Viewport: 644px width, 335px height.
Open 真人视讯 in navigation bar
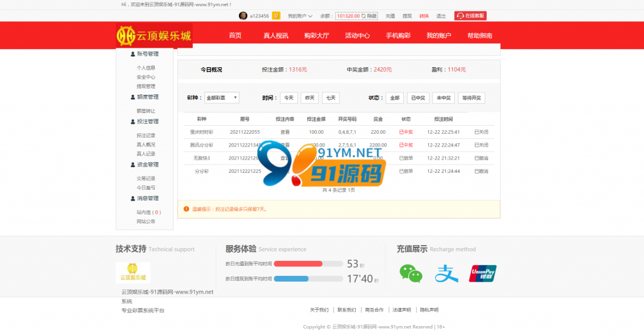click(275, 36)
